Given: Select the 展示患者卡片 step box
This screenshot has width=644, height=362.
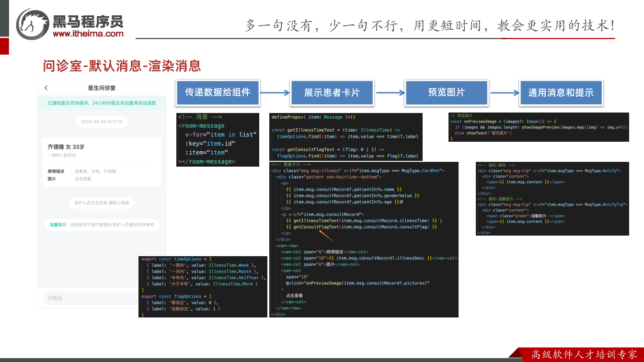Looking at the screenshot, I should point(332,93).
